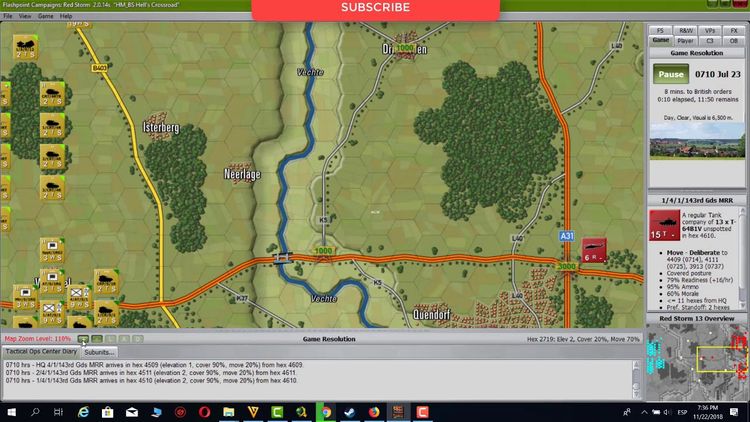The width and height of the screenshot is (750, 422).
Task: Select diary entry for HQ 4/1/143rd Gds MRR
Action: (154, 365)
